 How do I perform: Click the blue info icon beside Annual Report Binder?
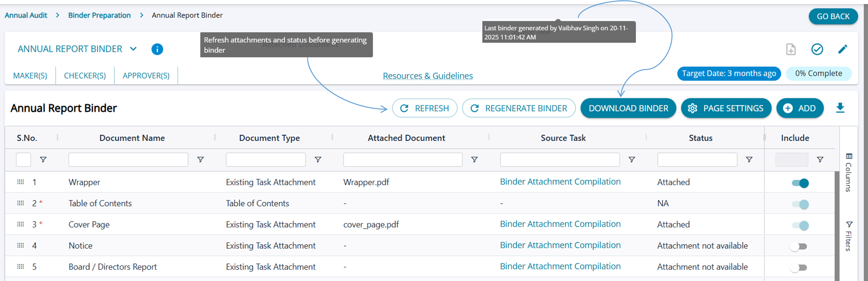click(x=157, y=49)
